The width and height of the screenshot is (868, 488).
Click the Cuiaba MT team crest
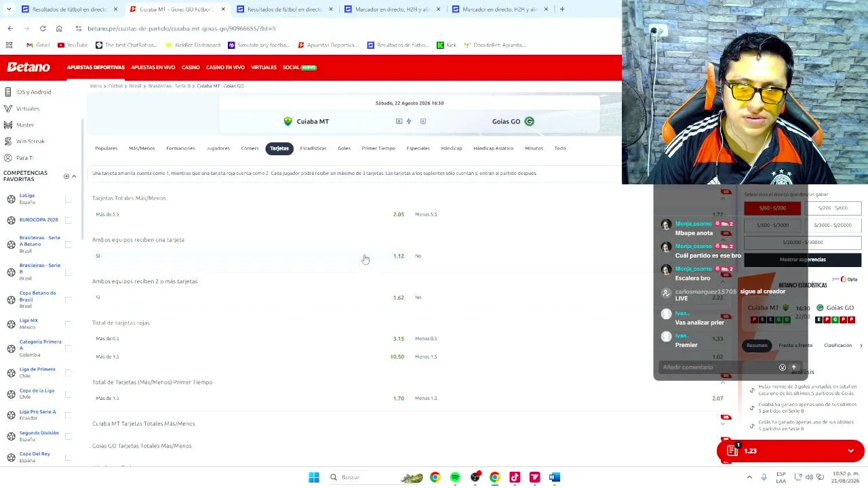(x=288, y=121)
